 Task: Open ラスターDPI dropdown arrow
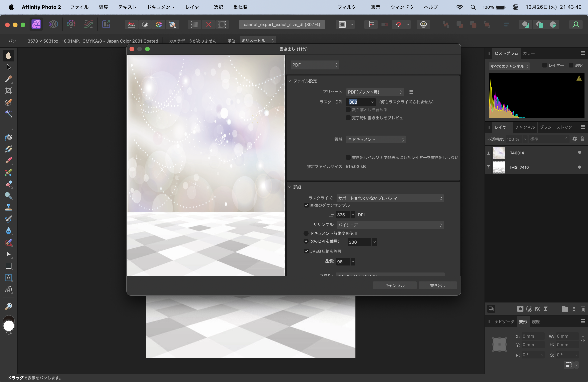coord(373,102)
